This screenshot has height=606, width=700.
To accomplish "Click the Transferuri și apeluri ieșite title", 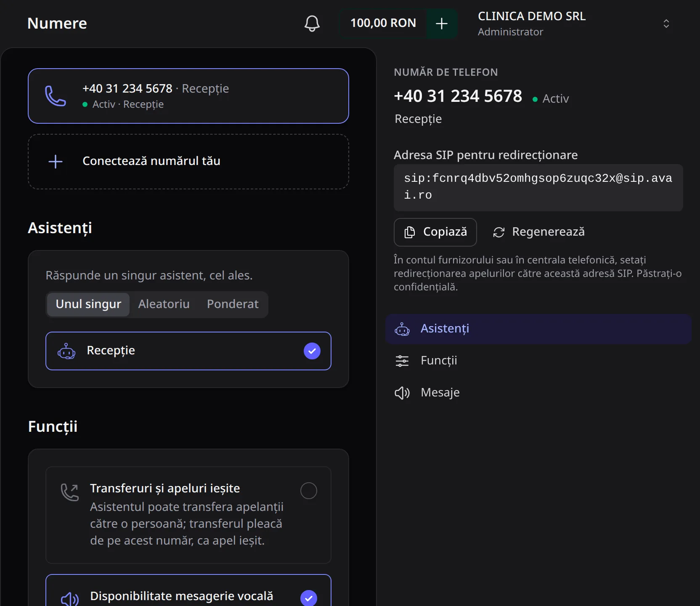I will [165, 488].
